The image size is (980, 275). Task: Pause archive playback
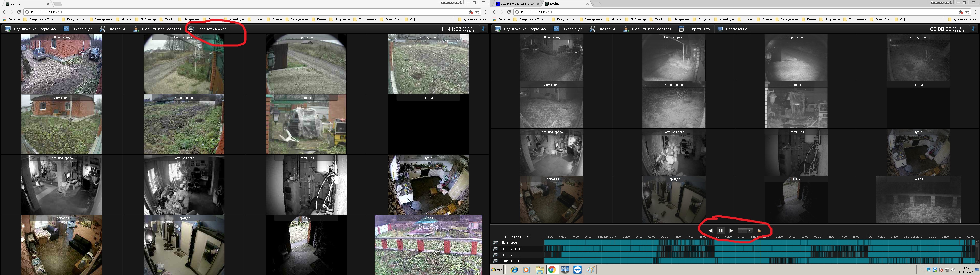[x=720, y=230]
